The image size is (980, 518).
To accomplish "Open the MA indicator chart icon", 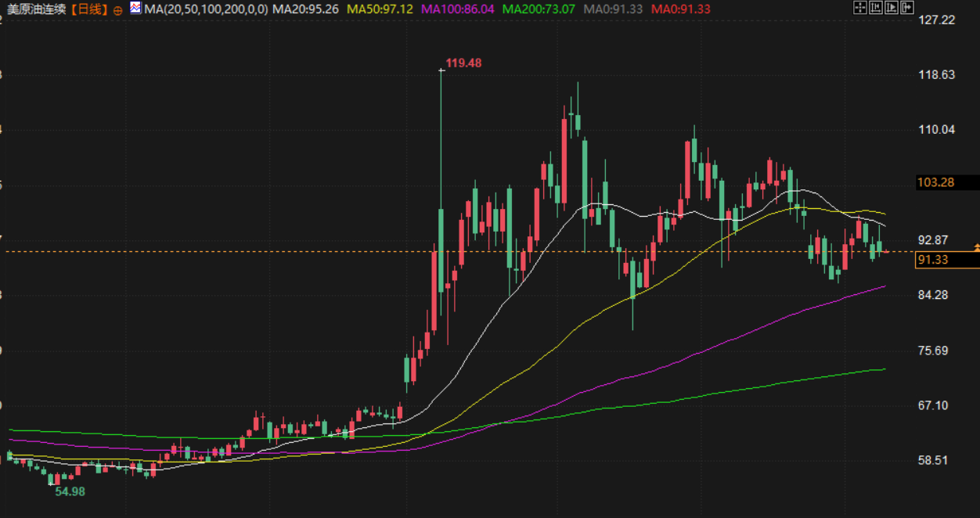I will coord(135,9).
